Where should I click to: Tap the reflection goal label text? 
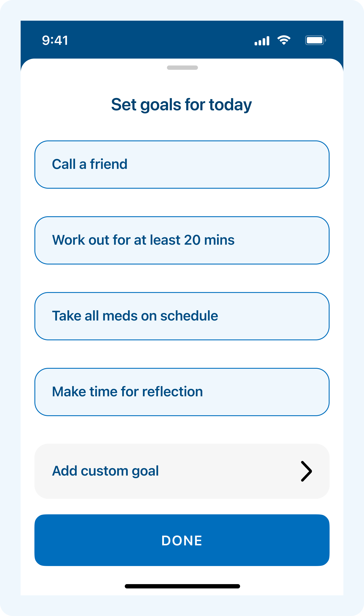[x=127, y=392]
